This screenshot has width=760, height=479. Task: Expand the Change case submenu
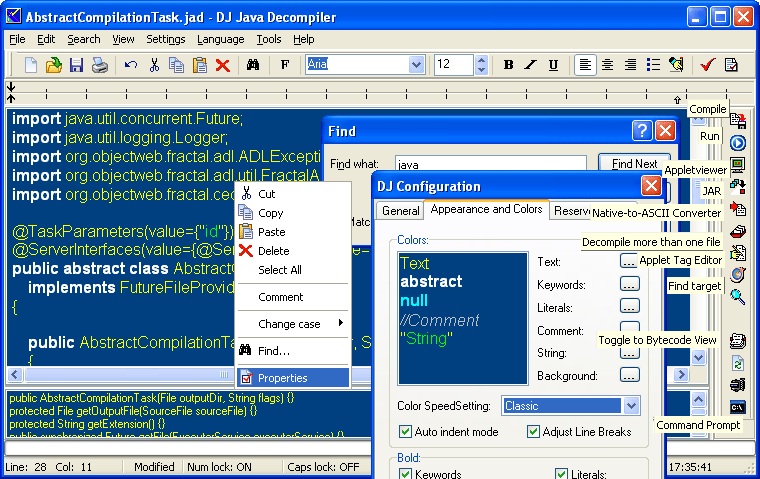293,323
